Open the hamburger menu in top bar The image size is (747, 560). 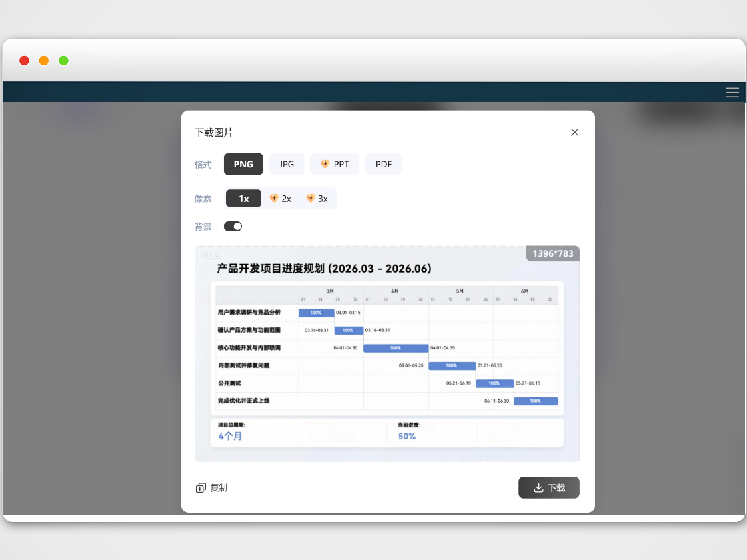coord(732,93)
